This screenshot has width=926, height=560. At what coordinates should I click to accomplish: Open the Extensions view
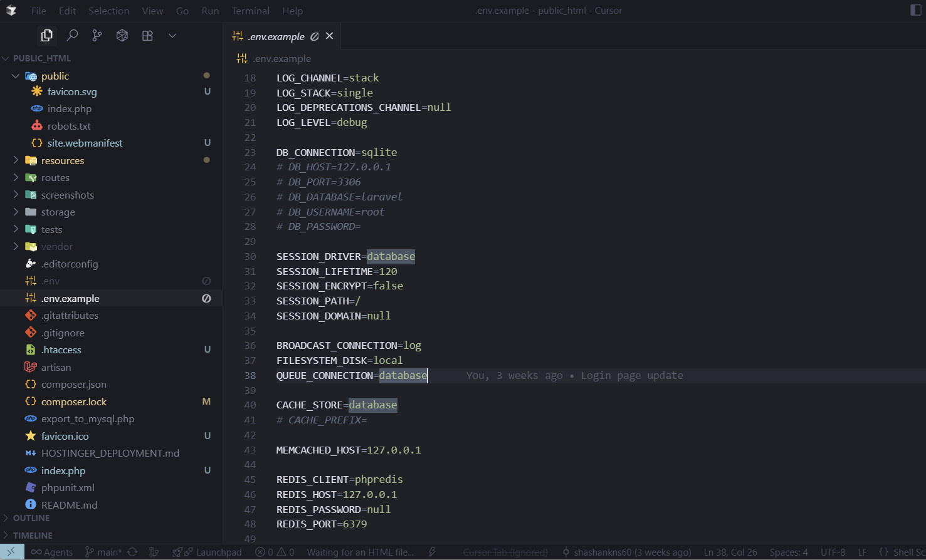pos(147,36)
